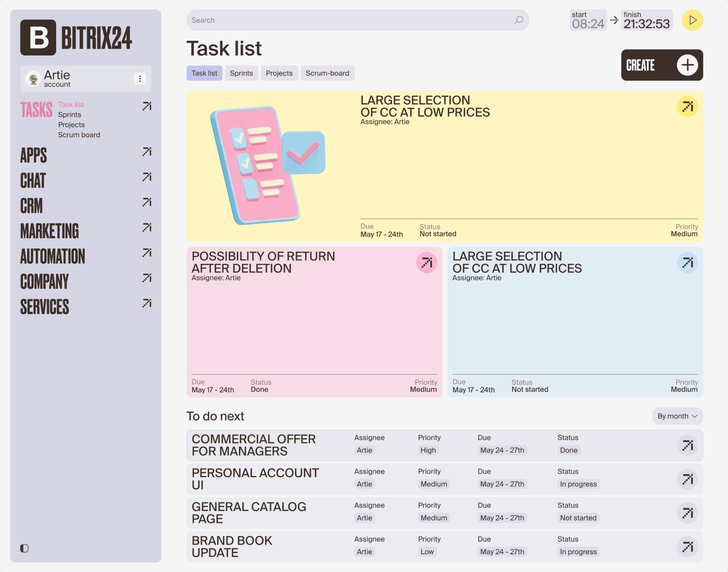Image resolution: width=728 pixels, height=572 pixels.
Task: Click Medium priority in Personal Account row
Action: (x=434, y=484)
